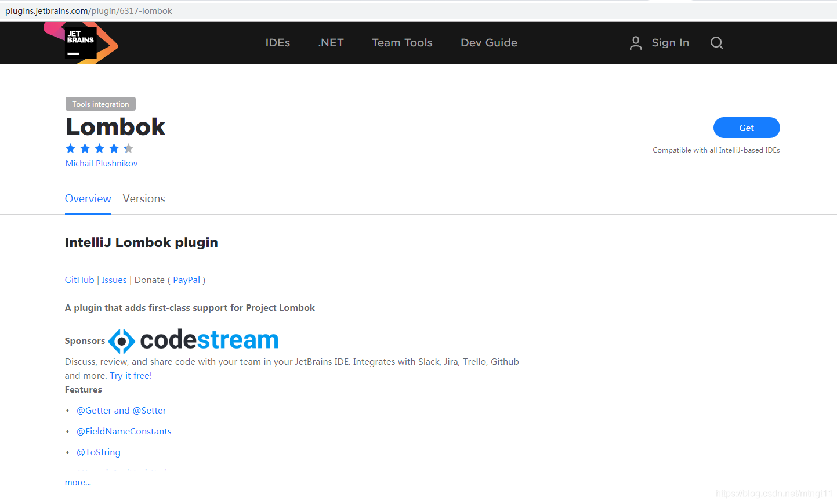Click the JetBrains logo
The height and width of the screenshot is (504, 837).
point(81,43)
